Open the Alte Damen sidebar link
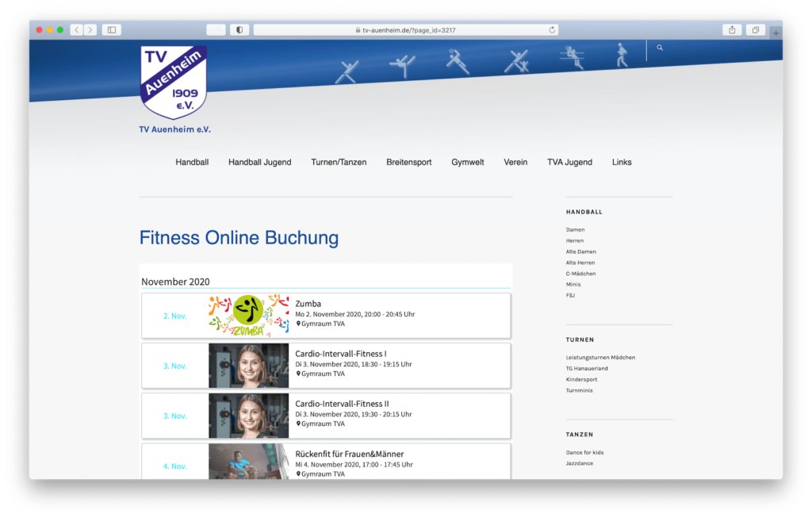The width and height of the screenshot is (812, 518). pyautogui.click(x=581, y=251)
